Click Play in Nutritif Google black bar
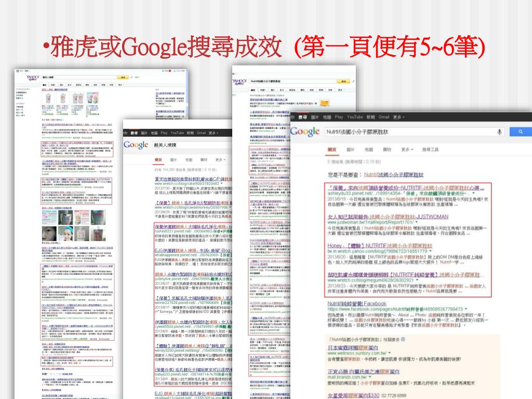The height and width of the screenshot is (399, 532). pos(339,117)
